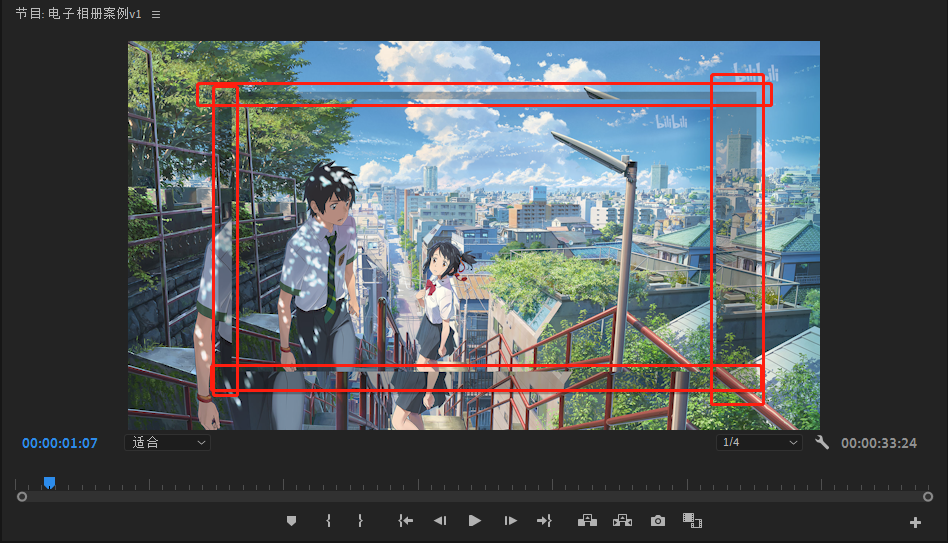This screenshot has width=948, height=543.
Task: Mark Out point with right brace button
Action: click(360, 521)
